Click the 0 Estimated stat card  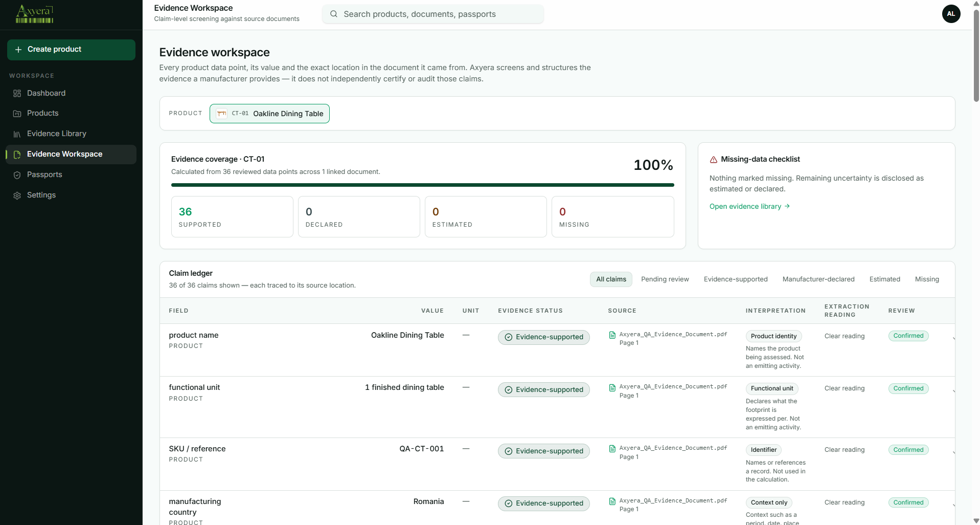point(486,217)
